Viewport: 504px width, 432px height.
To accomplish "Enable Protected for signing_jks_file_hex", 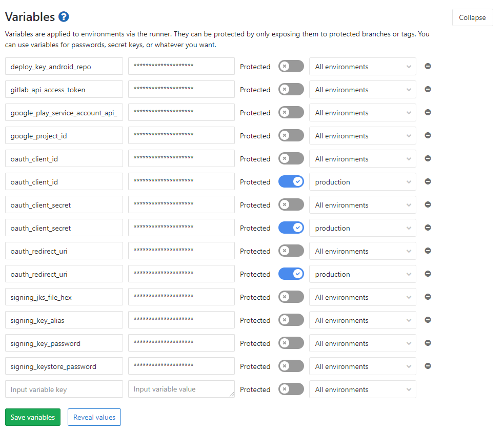I will tap(291, 297).
